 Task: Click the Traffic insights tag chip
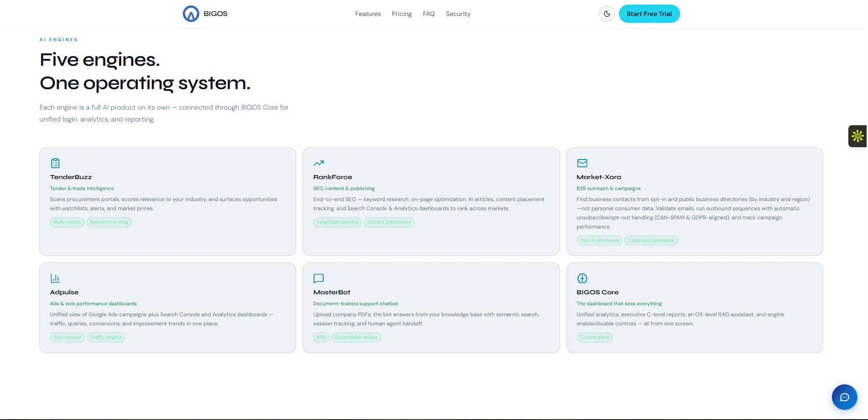[x=106, y=337]
